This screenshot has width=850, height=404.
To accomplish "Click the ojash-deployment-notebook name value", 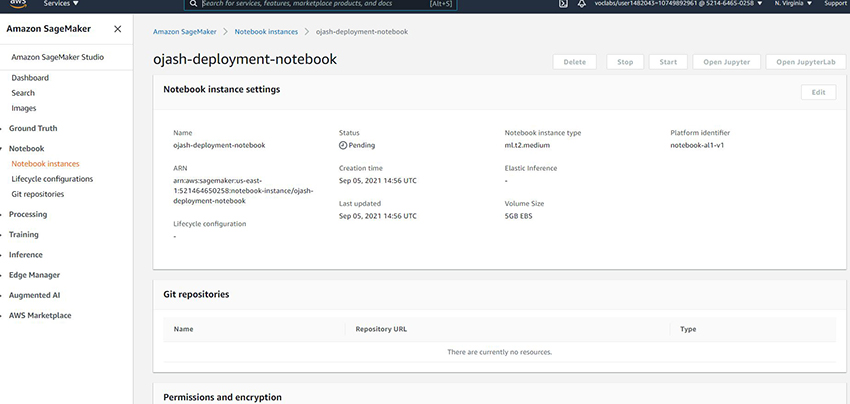I will coord(219,145).
